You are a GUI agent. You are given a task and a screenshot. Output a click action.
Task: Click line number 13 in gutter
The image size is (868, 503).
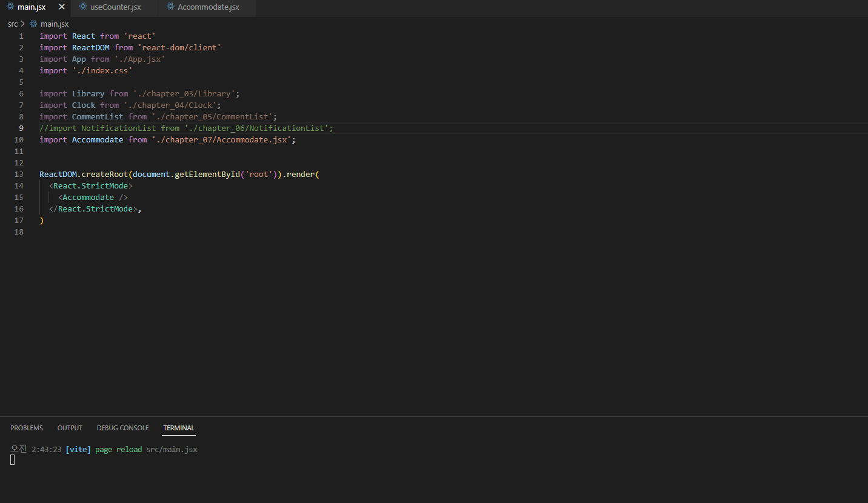point(19,175)
